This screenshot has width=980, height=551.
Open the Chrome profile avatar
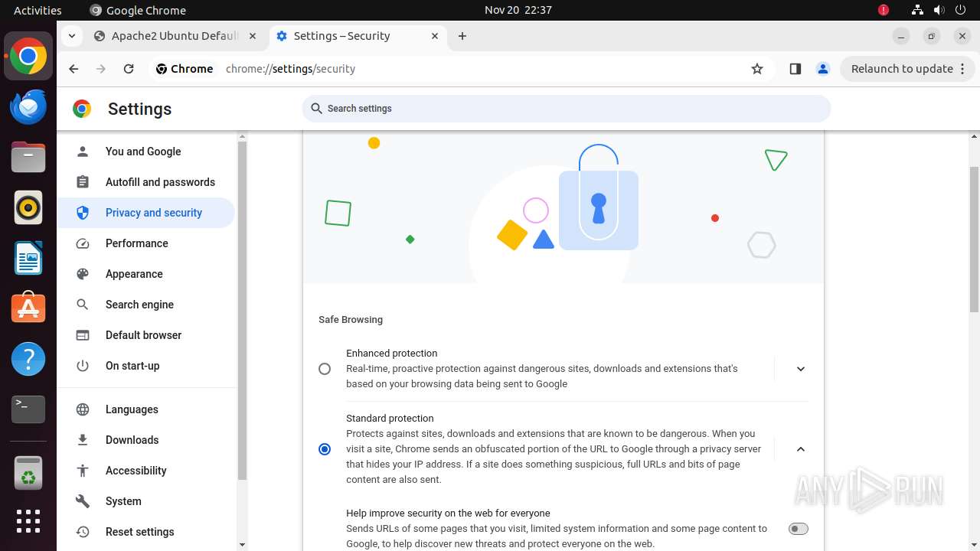coord(823,69)
